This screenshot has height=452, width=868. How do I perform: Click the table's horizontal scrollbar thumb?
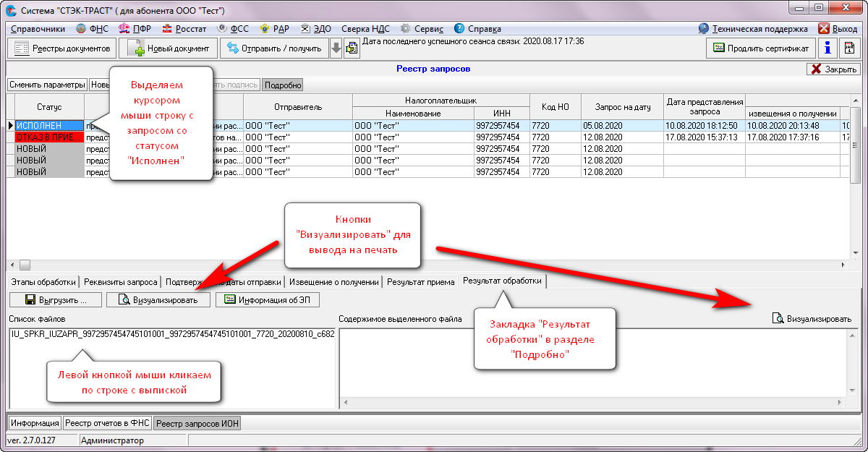pos(25,265)
